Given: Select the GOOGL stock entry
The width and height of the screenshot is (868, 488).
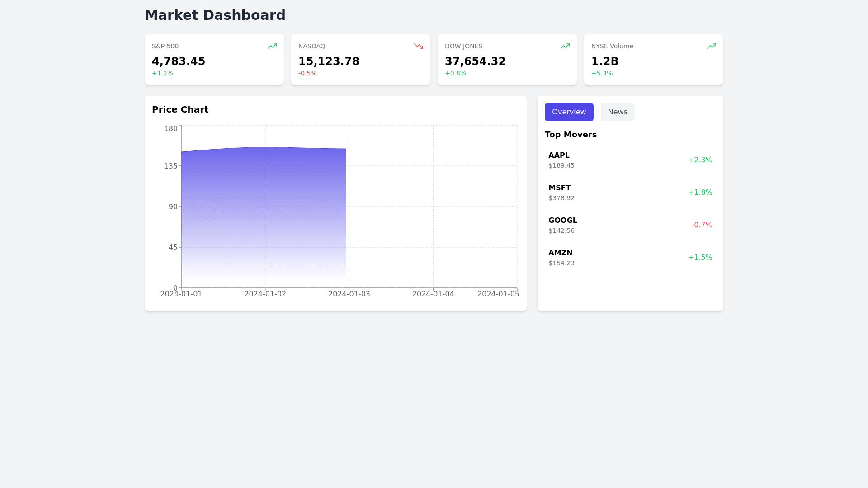Looking at the screenshot, I should [630, 225].
